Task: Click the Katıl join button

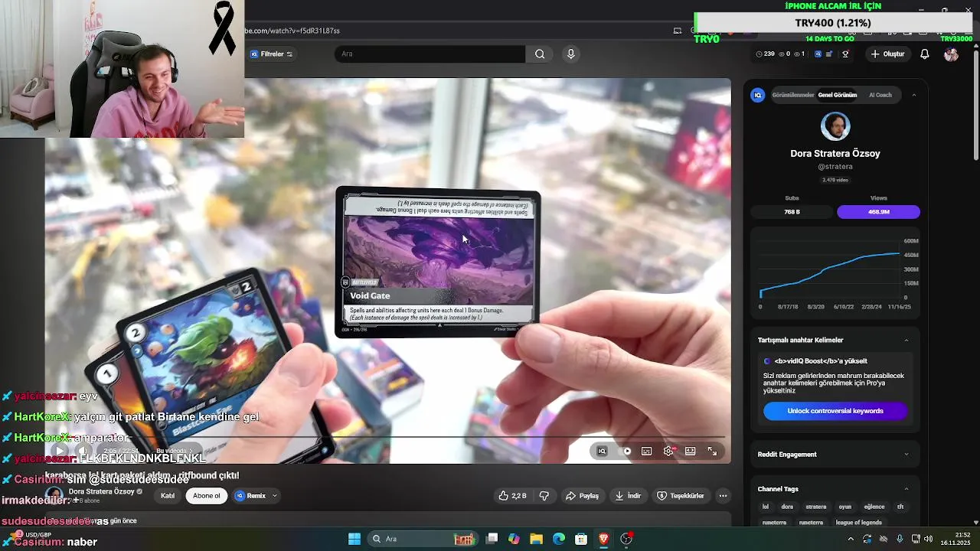Action: (168, 496)
